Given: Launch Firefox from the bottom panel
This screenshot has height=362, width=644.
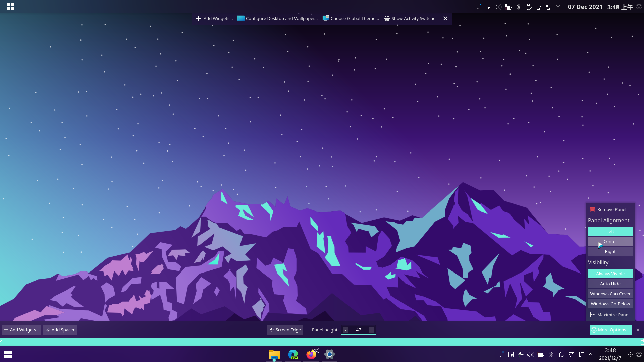Looking at the screenshot, I should pyautogui.click(x=311, y=354).
